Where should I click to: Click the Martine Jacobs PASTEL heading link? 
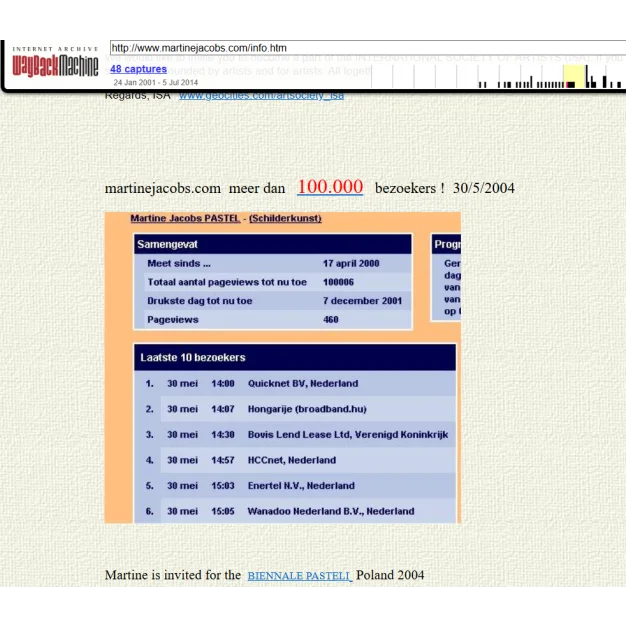[x=185, y=218]
